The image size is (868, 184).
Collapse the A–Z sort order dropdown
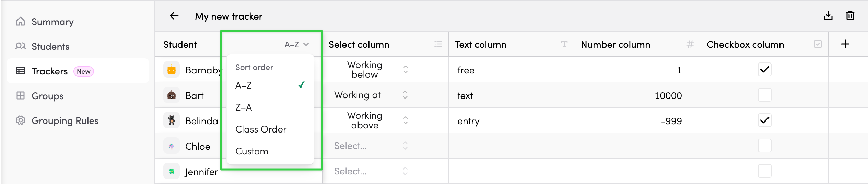297,45
